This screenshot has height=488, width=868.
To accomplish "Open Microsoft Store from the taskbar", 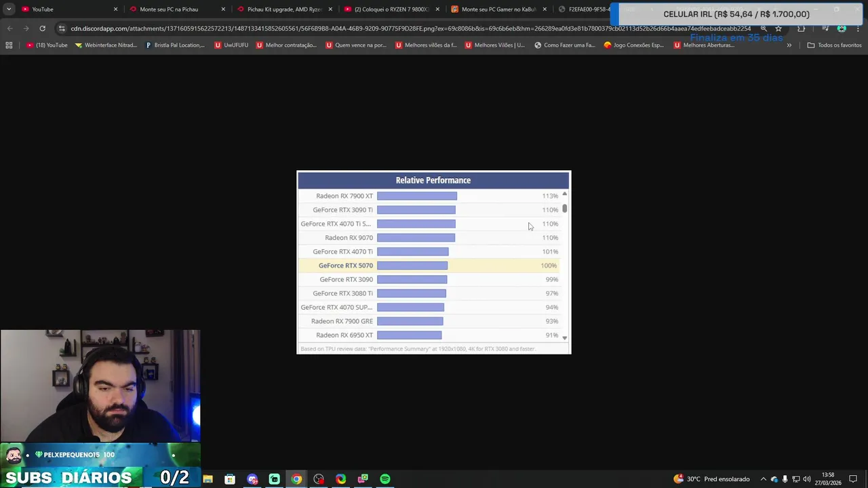I will [x=230, y=479].
